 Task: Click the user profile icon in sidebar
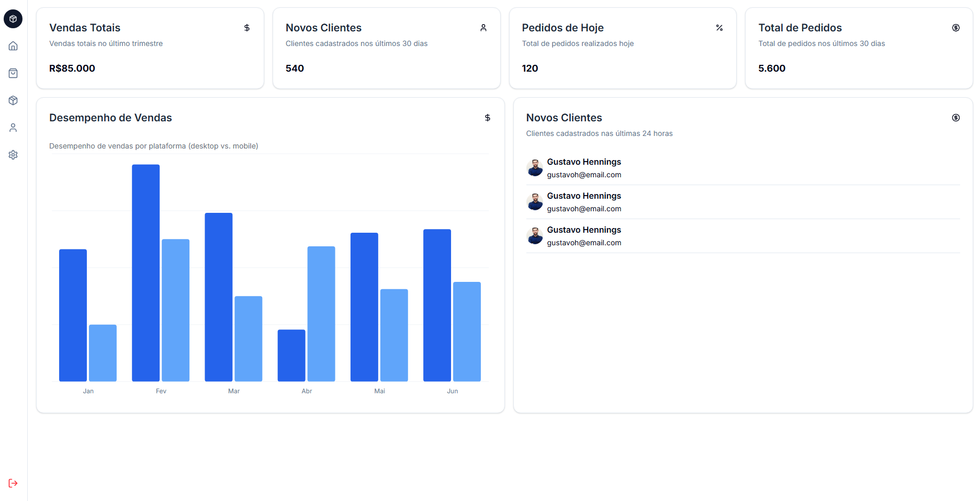click(x=13, y=128)
